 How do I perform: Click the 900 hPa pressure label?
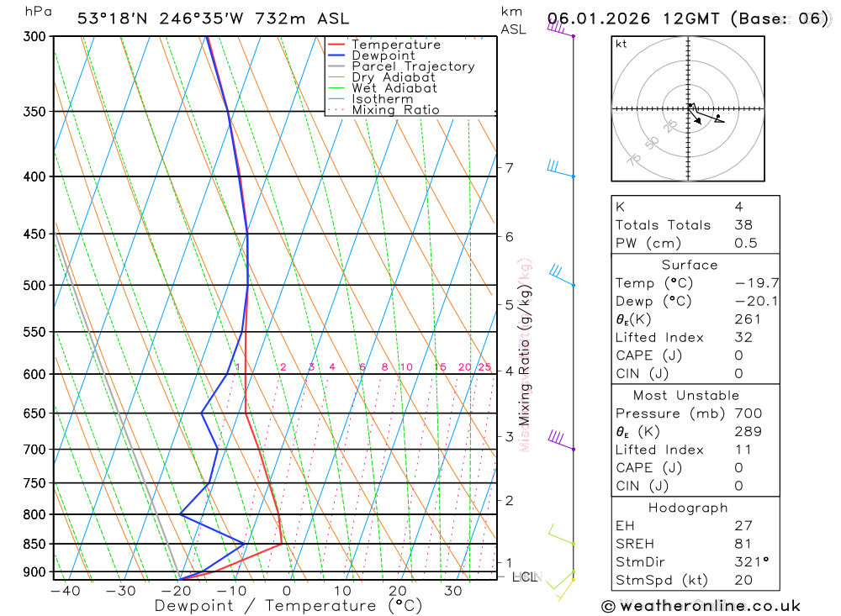point(34,572)
